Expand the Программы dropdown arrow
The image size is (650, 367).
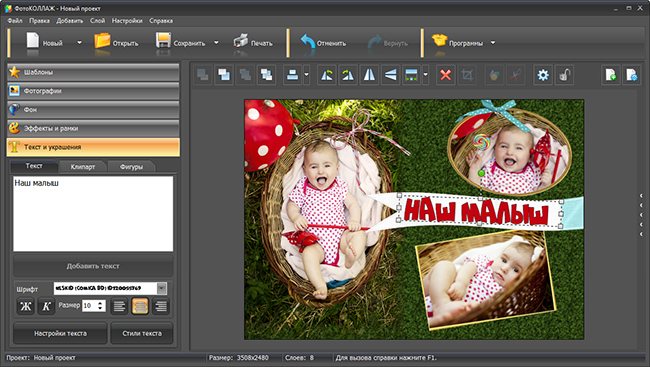pyautogui.click(x=493, y=42)
